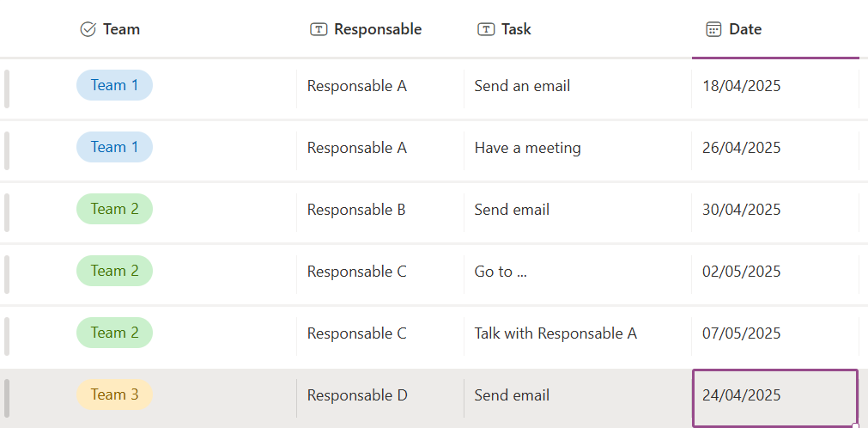Screen dimensions: 868x428
Task: Select the Date column header
Action: 745,29
